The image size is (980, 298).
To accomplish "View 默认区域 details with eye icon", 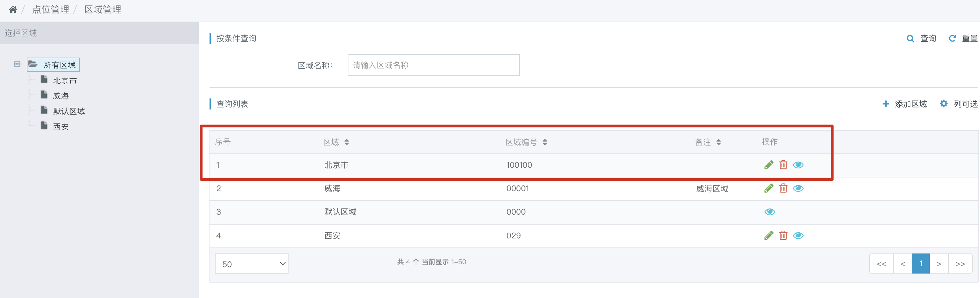I will (769, 212).
